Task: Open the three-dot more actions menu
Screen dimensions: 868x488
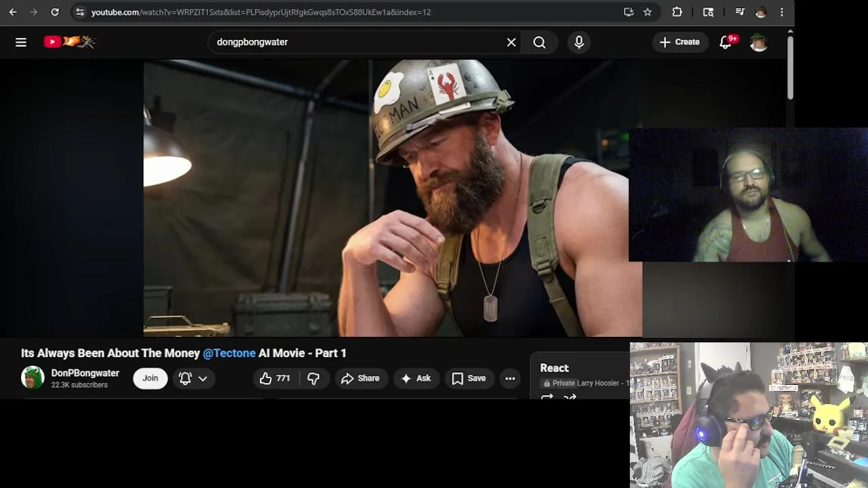Action: (510, 378)
